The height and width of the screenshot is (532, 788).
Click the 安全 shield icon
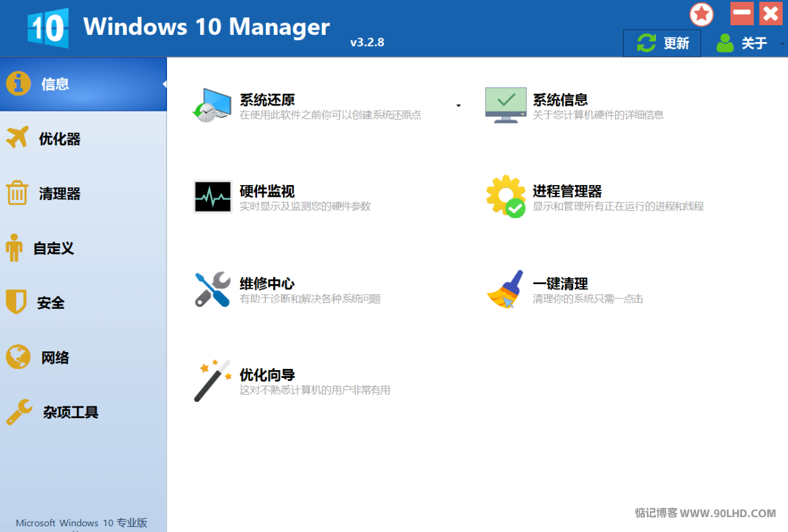[x=16, y=302]
